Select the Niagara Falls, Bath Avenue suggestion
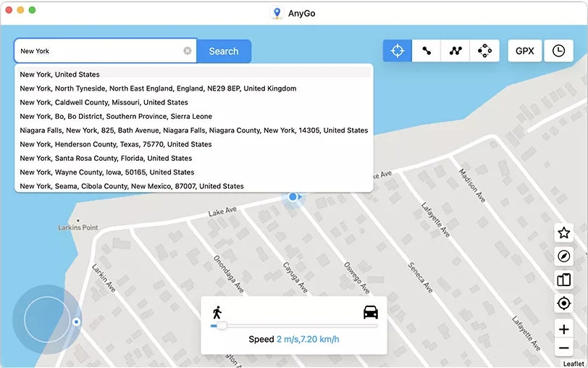 [194, 130]
